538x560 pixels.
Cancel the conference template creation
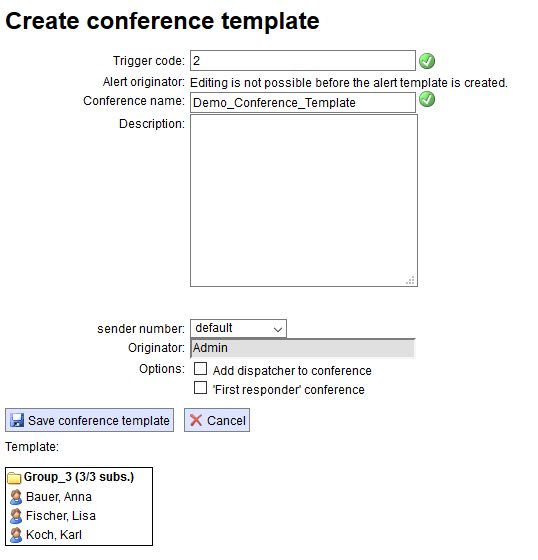pyautogui.click(x=217, y=420)
